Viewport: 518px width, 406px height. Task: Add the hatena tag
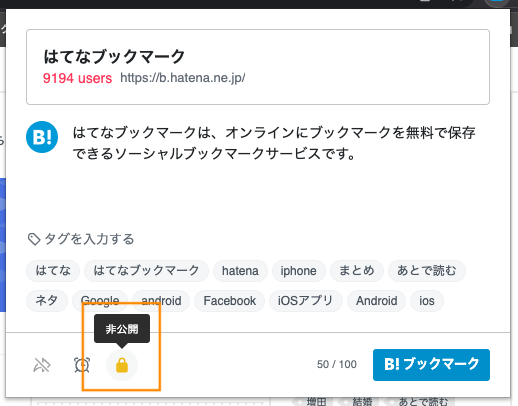point(240,271)
